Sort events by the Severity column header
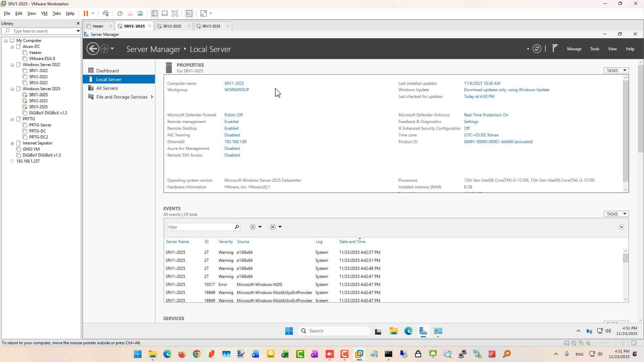644x362 pixels. click(x=226, y=242)
